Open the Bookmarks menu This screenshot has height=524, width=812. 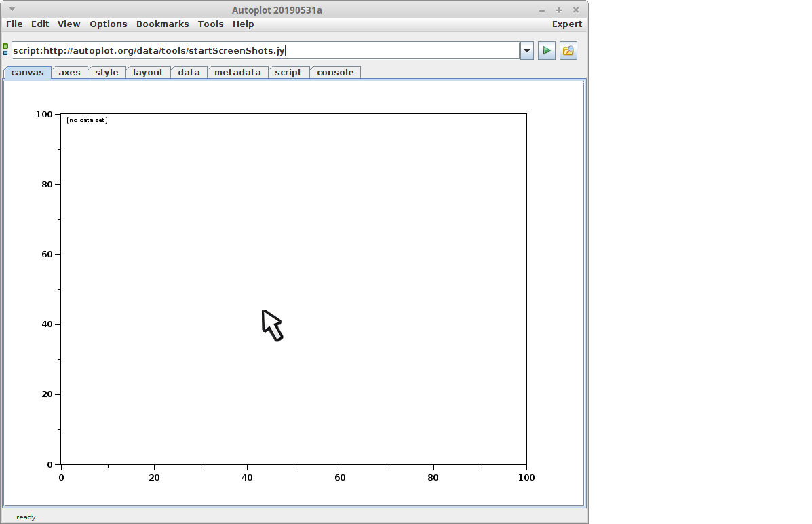coord(162,24)
